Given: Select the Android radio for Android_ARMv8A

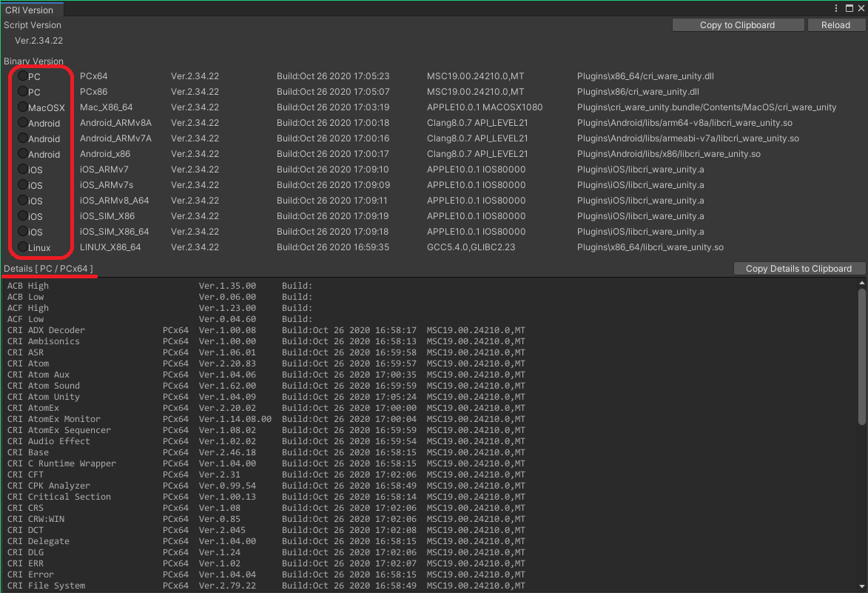Looking at the screenshot, I should pos(23,123).
